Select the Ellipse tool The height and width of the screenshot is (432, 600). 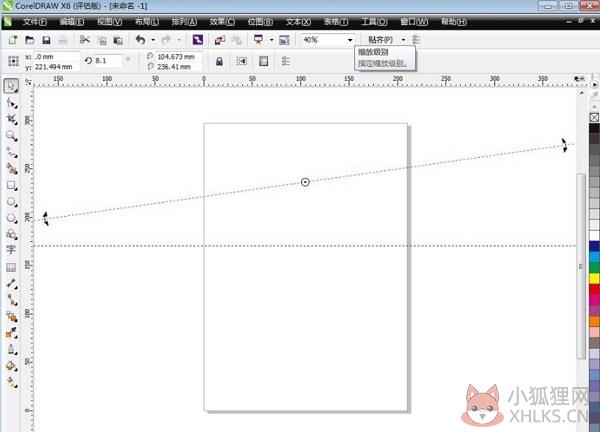click(x=11, y=202)
